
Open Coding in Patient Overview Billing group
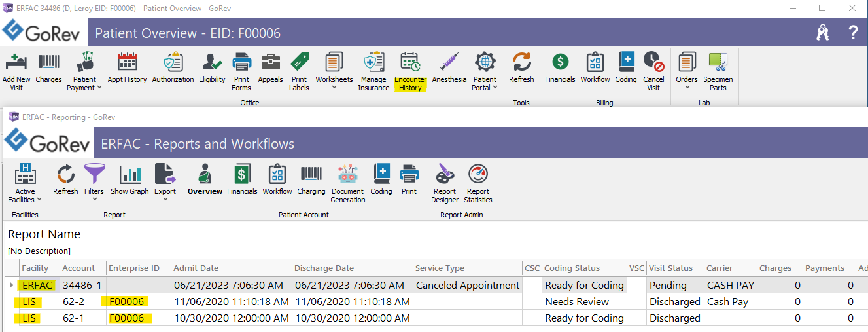point(626,68)
